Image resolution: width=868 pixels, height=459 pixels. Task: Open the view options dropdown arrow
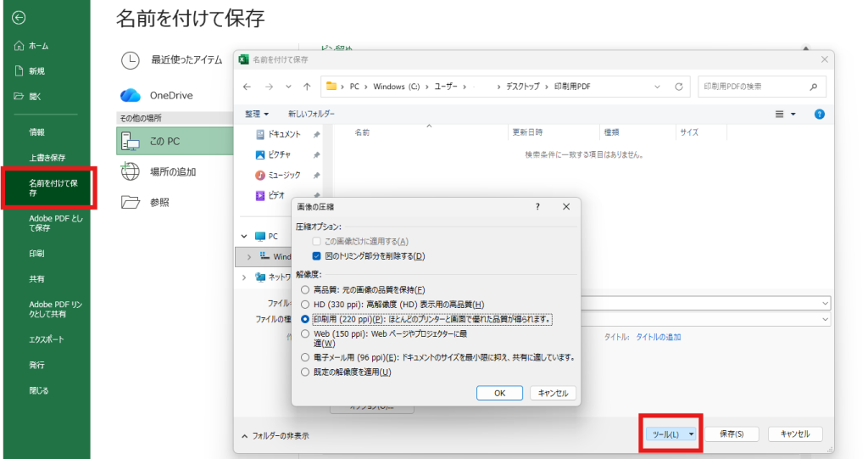click(793, 115)
